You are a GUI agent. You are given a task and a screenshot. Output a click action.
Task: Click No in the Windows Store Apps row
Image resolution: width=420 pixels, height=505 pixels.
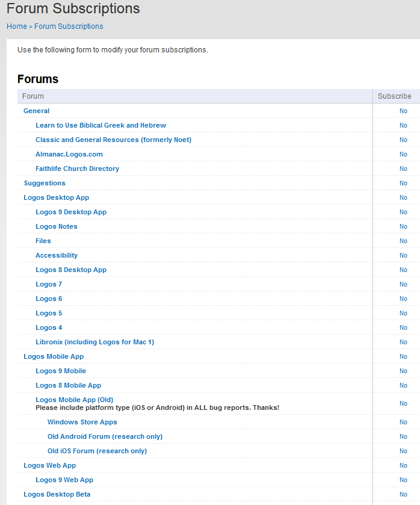point(403,422)
